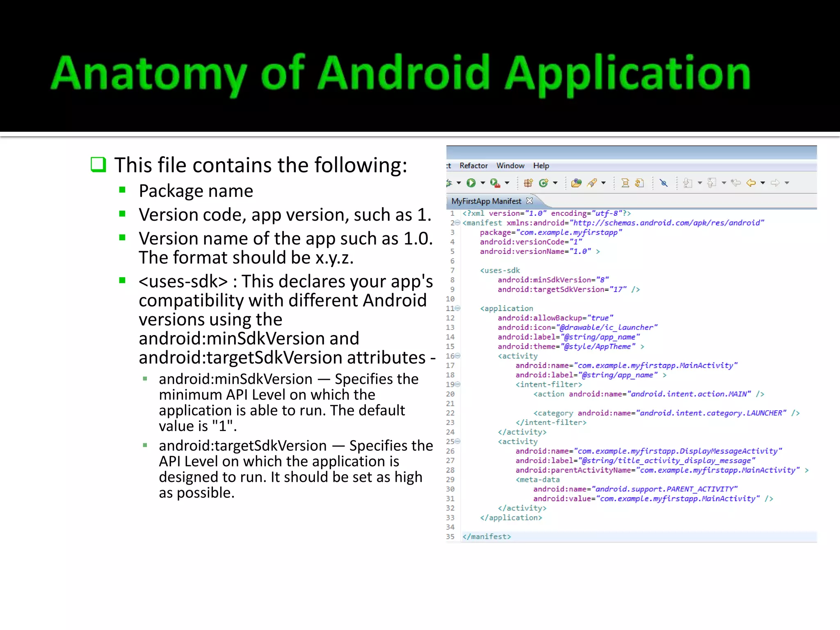This screenshot has height=630, width=840.
Task: Click the action android.intent.action.MAIN line
Action: (648, 394)
